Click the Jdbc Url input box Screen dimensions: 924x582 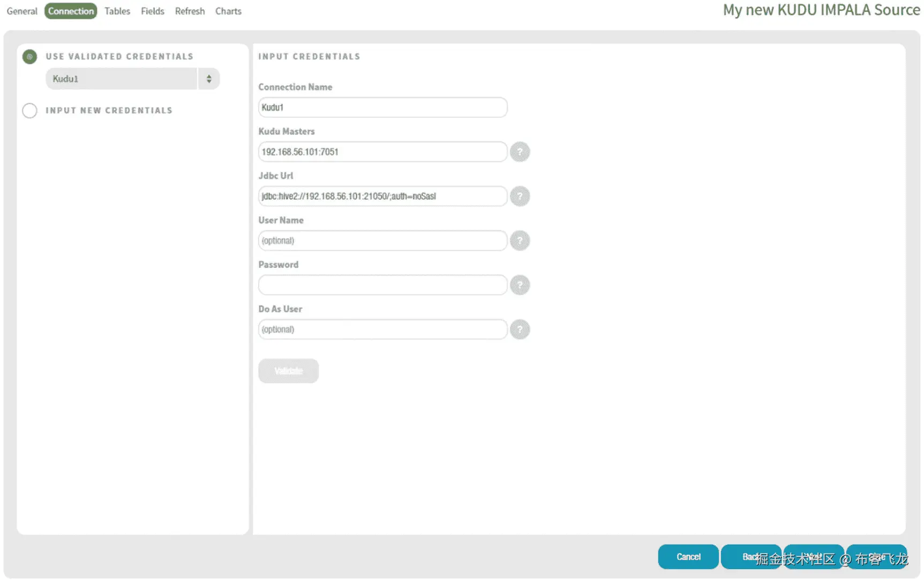pyautogui.click(x=383, y=196)
